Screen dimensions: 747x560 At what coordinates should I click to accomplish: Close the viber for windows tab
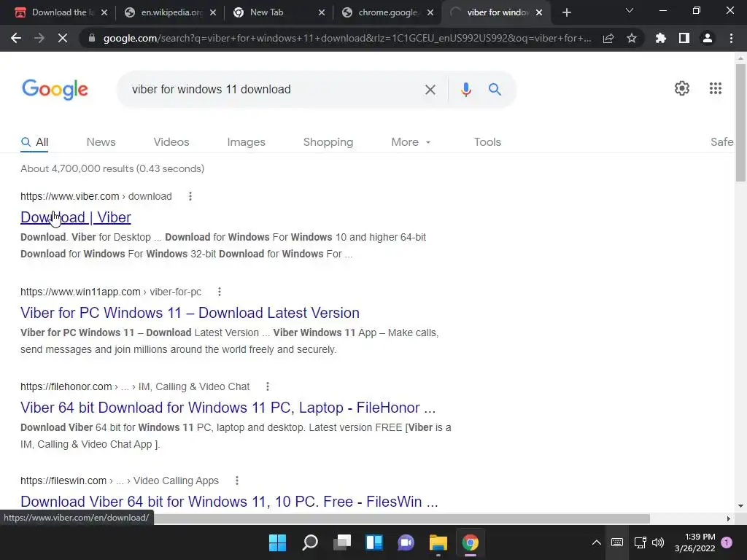539,12
